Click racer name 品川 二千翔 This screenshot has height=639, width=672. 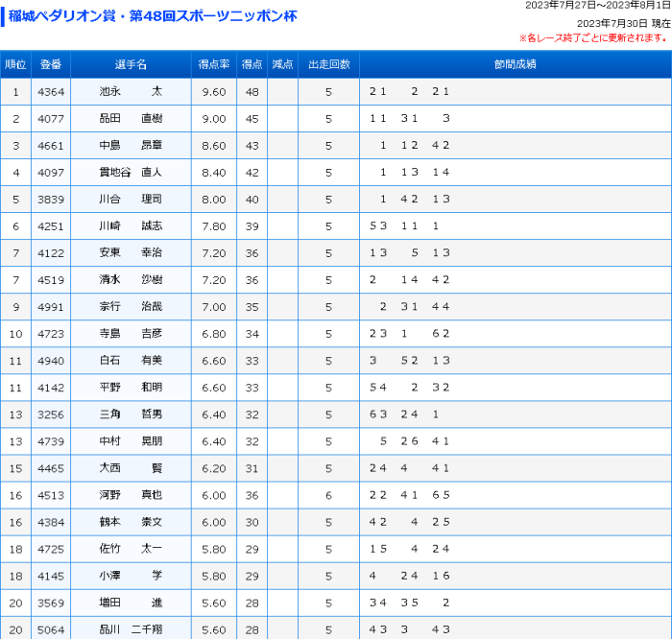click(131, 629)
